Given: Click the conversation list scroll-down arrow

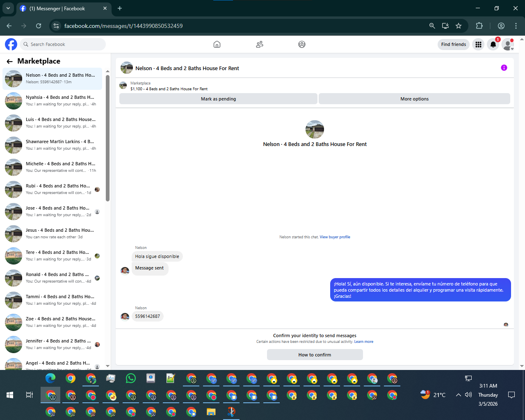Looking at the screenshot, I should [108, 366].
